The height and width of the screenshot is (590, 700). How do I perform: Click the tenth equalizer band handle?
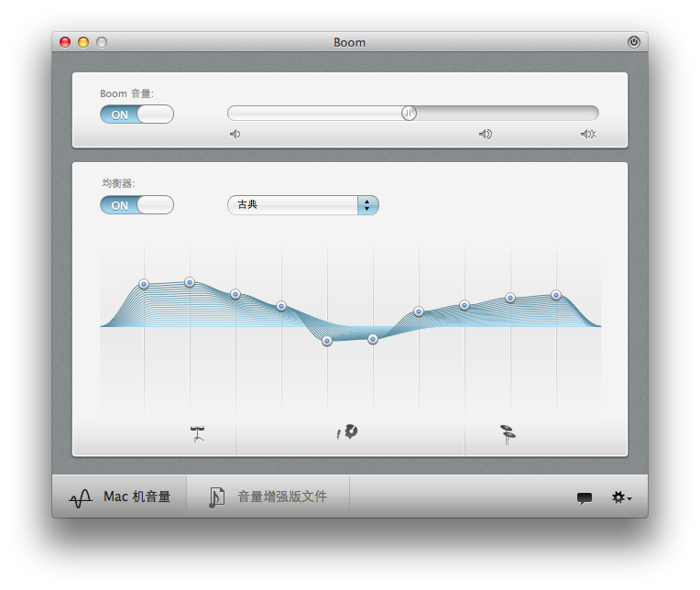click(556, 295)
